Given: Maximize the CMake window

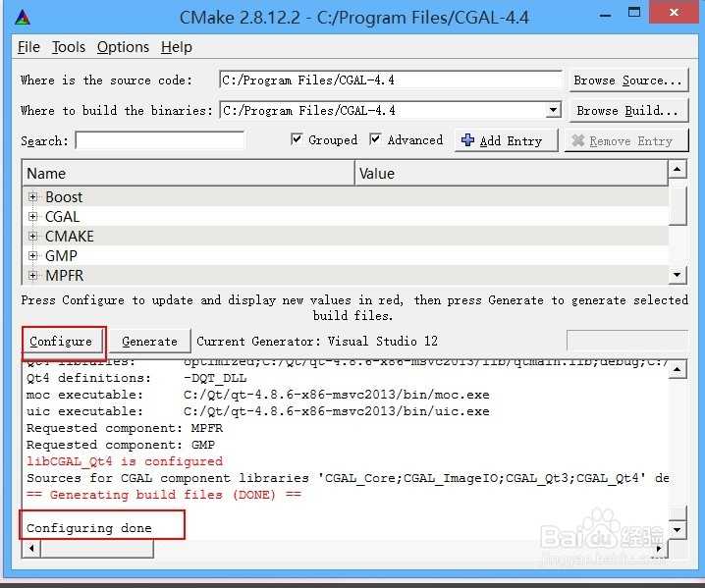Looking at the screenshot, I should point(634,13).
